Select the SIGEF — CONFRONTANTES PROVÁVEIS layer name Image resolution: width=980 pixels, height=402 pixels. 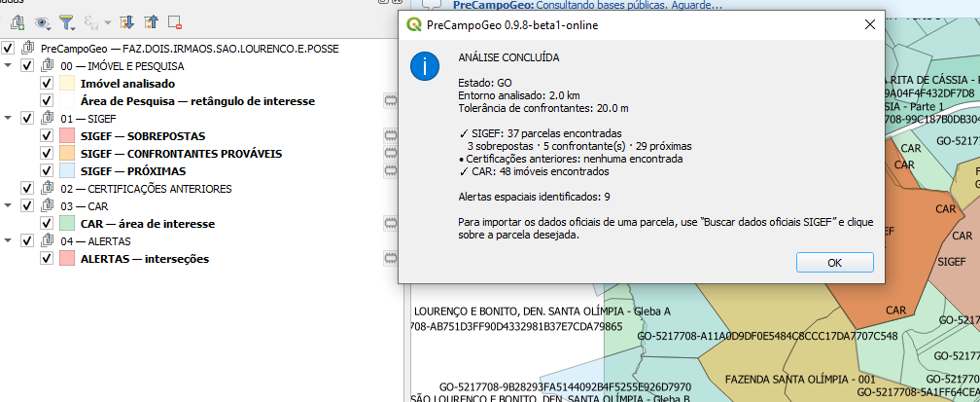click(181, 154)
